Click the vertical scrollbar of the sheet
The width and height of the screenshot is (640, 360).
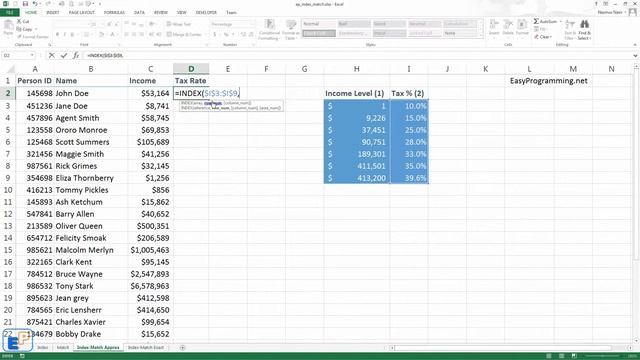pos(636,163)
